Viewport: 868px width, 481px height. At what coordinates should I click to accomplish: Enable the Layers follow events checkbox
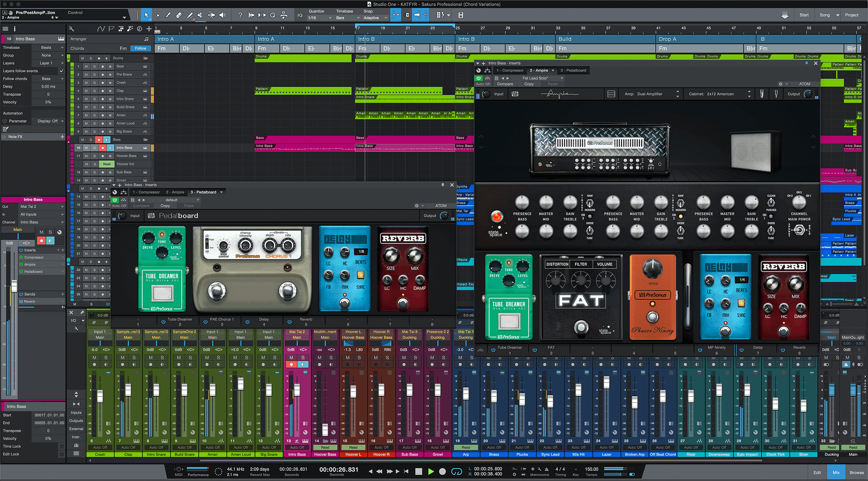[x=62, y=71]
